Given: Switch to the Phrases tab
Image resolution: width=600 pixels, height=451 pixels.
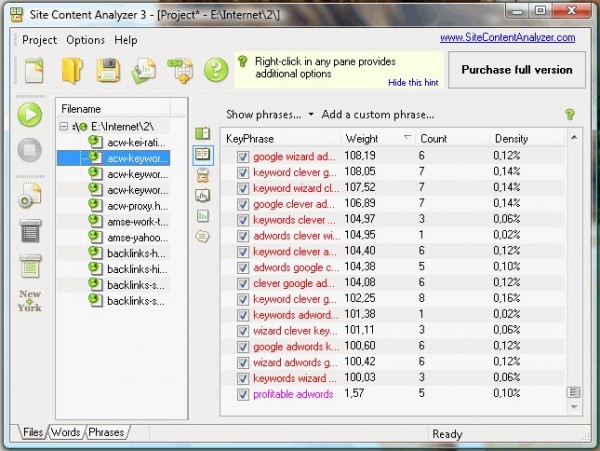Looking at the screenshot, I should pyautogui.click(x=106, y=432).
